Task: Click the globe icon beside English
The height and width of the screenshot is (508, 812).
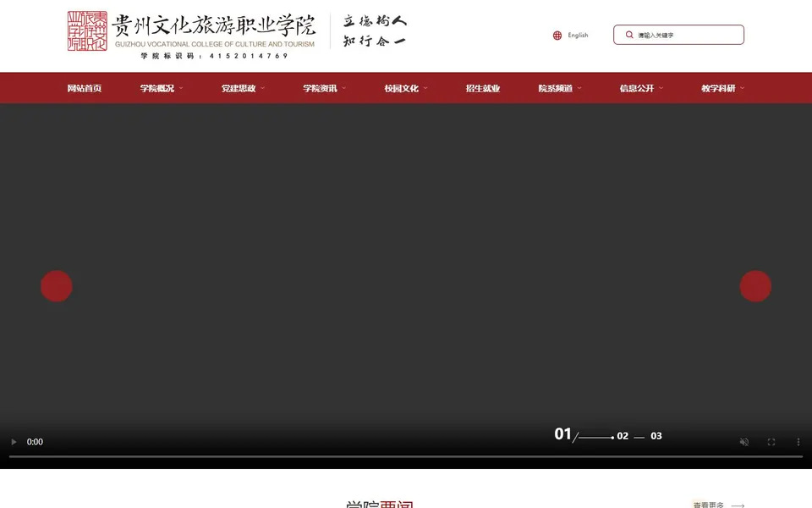Action: click(x=557, y=36)
